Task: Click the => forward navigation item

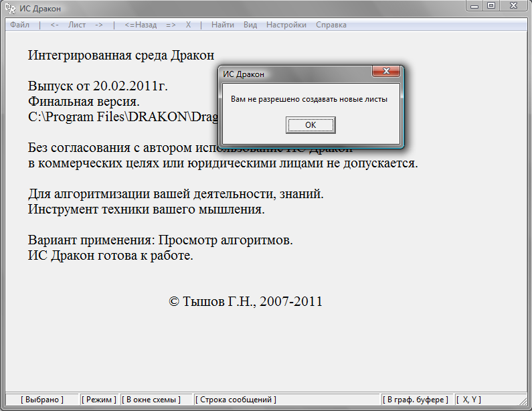Action: [x=171, y=25]
